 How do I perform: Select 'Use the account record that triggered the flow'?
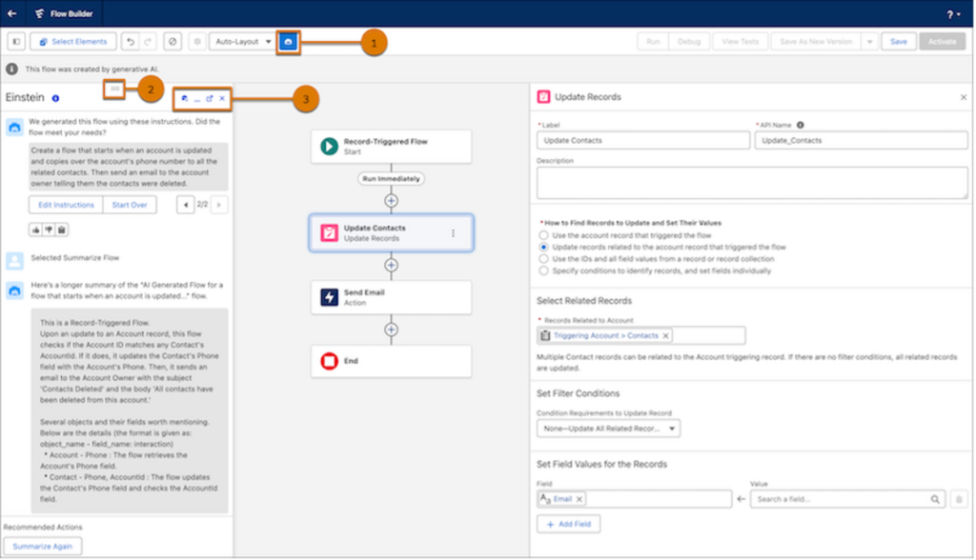coord(544,235)
